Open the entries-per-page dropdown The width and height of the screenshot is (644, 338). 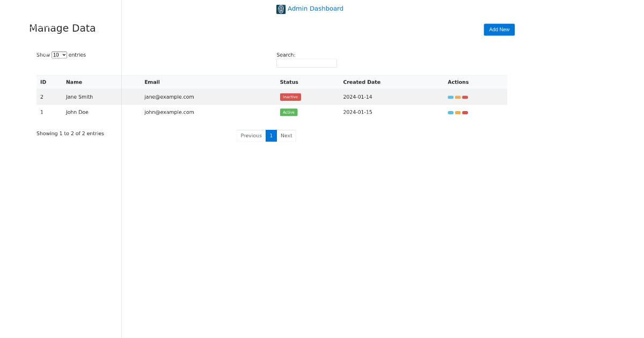click(x=59, y=55)
